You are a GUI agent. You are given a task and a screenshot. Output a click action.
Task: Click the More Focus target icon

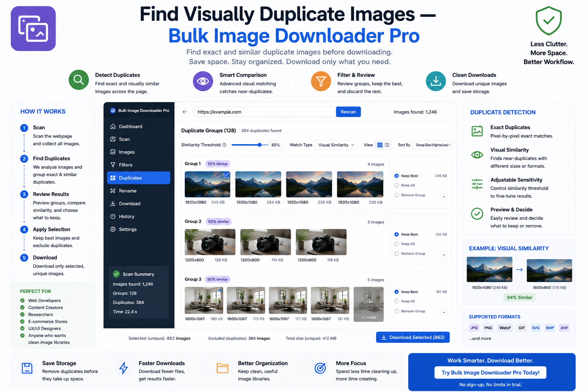pos(320,368)
